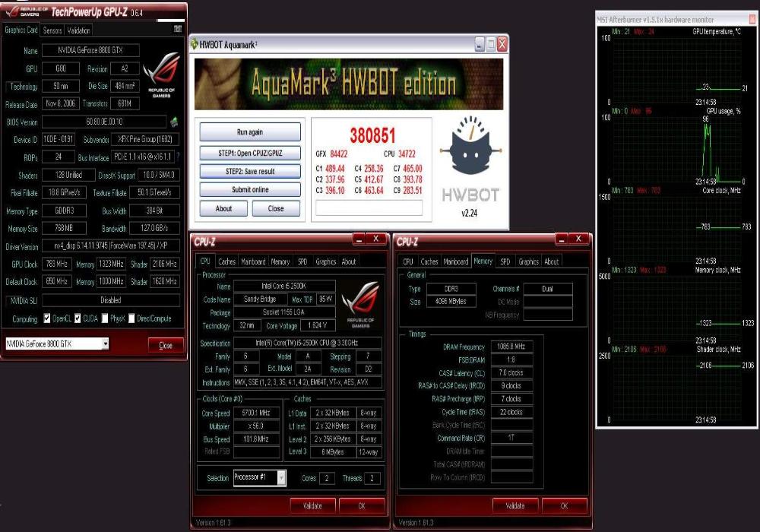This screenshot has width=760, height=532.
Task: Click the DRAM Frequency value field
Action: (511, 347)
